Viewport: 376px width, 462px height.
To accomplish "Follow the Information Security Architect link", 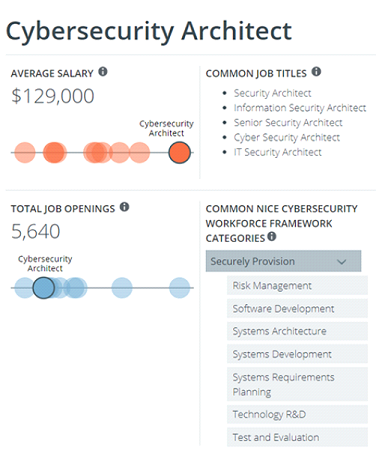I will click(x=300, y=108).
